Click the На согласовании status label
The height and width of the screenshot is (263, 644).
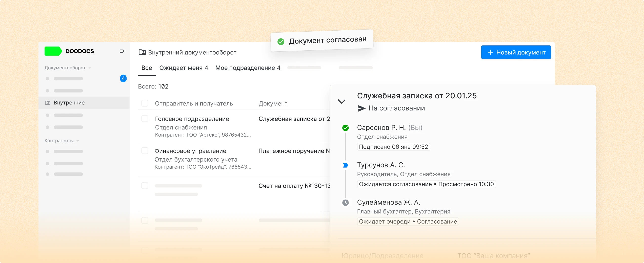397,108
